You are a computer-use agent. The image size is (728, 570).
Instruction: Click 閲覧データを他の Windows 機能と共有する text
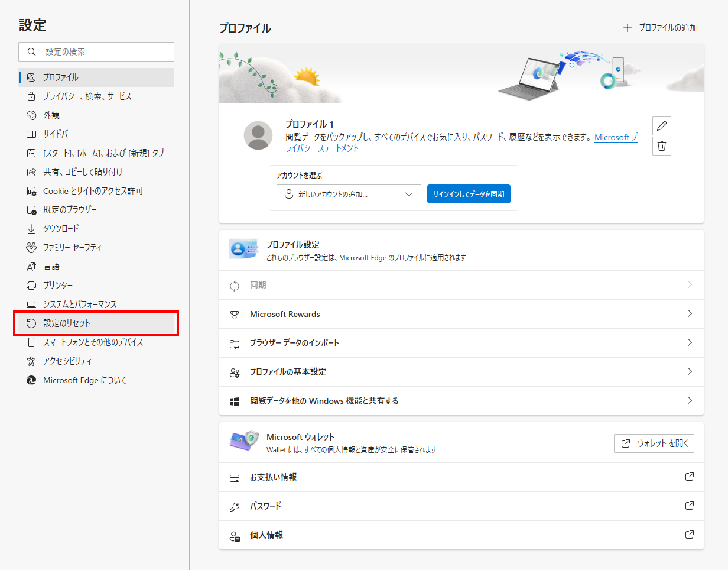[x=324, y=401]
